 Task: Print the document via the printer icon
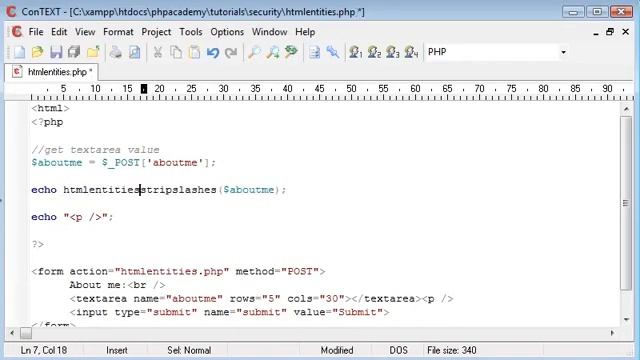[116, 52]
